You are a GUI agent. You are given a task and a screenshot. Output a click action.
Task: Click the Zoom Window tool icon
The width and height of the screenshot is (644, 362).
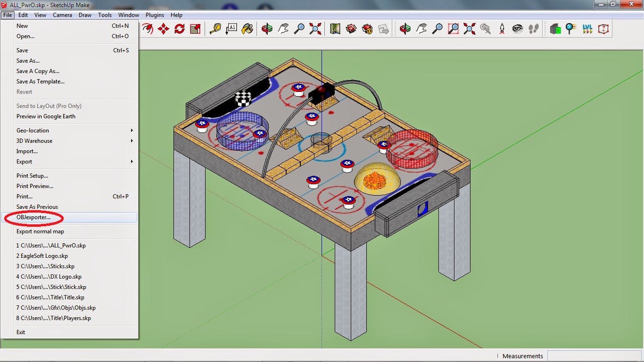click(x=453, y=29)
